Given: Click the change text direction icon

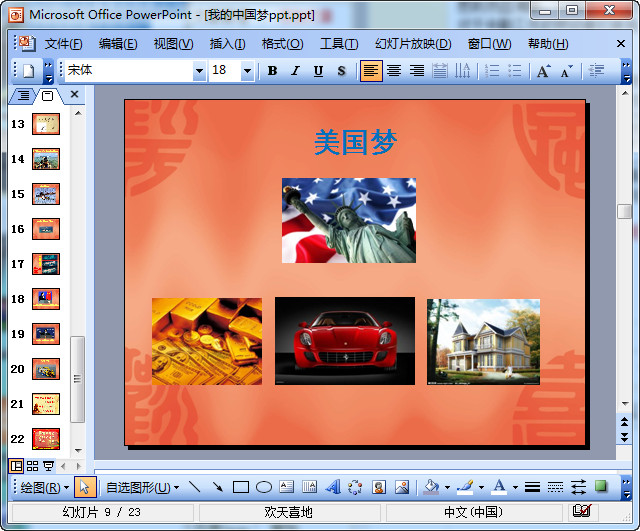Looking at the screenshot, I should point(462,71).
